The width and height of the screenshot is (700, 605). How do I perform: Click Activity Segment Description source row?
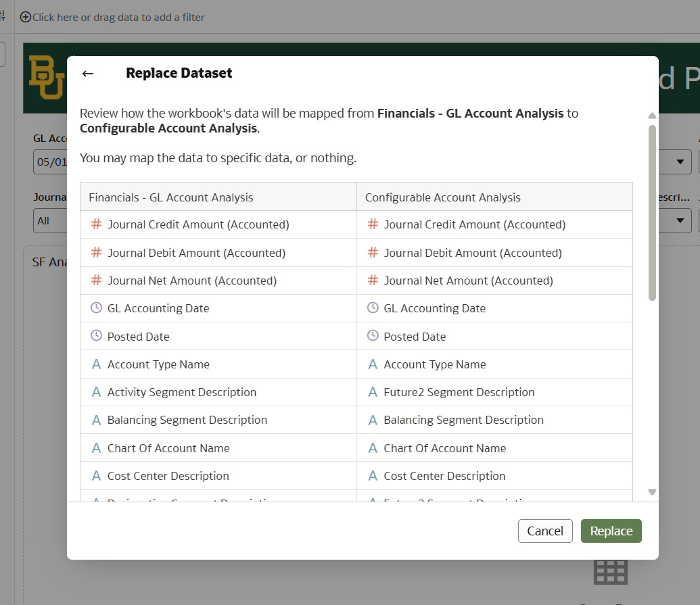218,392
